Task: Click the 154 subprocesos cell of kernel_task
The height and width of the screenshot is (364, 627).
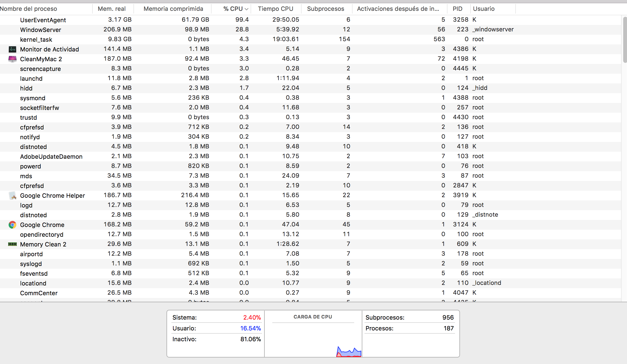Action: click(344, 39)
